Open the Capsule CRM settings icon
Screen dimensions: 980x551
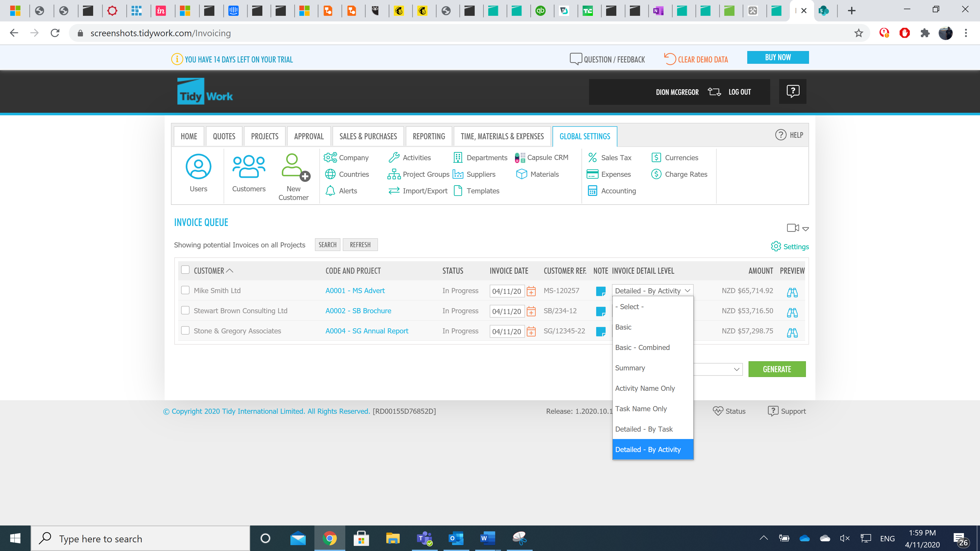(520, 157)
